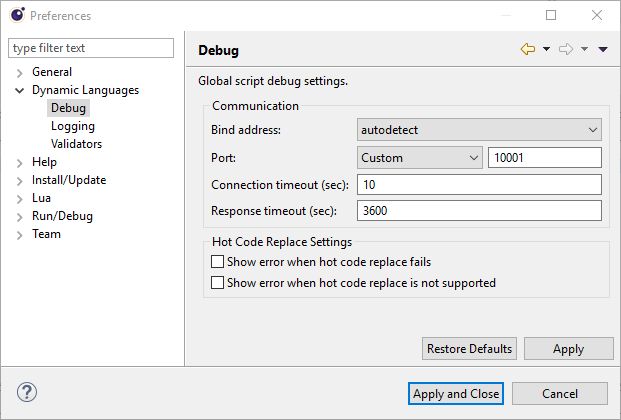Click the Apply button
Viewport: 621px width, 420px height.
pos(569,349)
